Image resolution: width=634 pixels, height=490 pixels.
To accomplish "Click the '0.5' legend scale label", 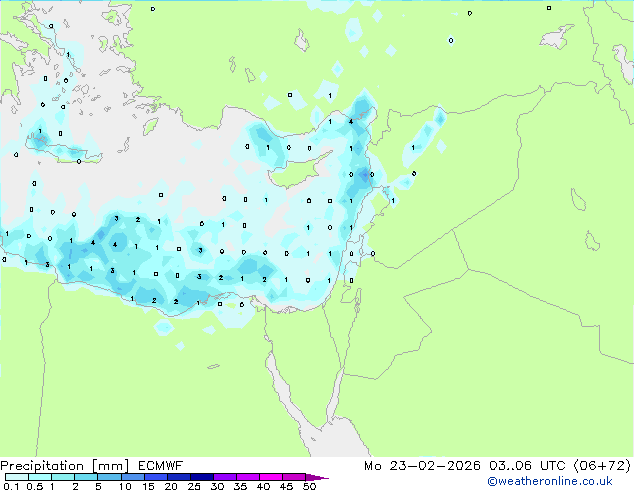I will (35, 486).
